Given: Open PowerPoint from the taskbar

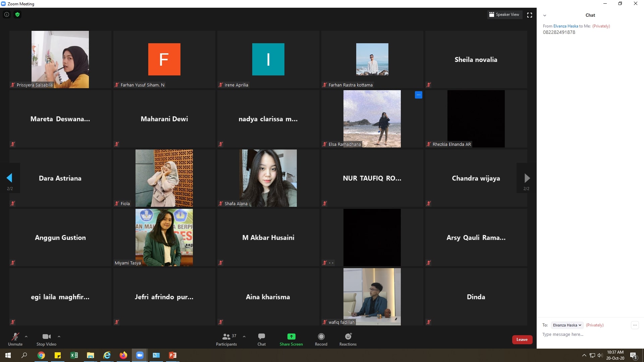Looking at the screenshot, I should point(173,355).
